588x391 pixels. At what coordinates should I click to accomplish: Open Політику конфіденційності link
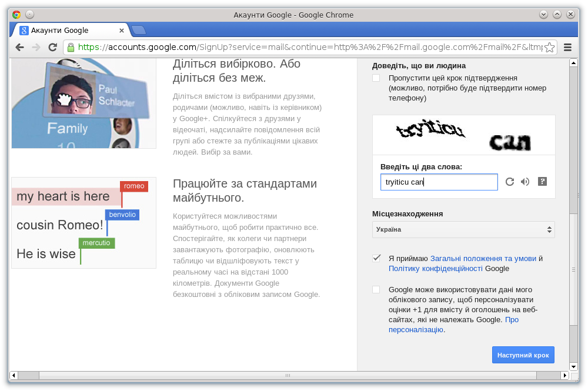[x=435, y=269]
